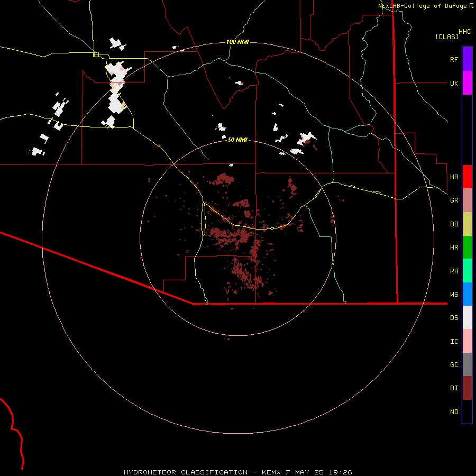Select the GR legend color block
This screenshot has height=476, width=476.
(467, 200)
